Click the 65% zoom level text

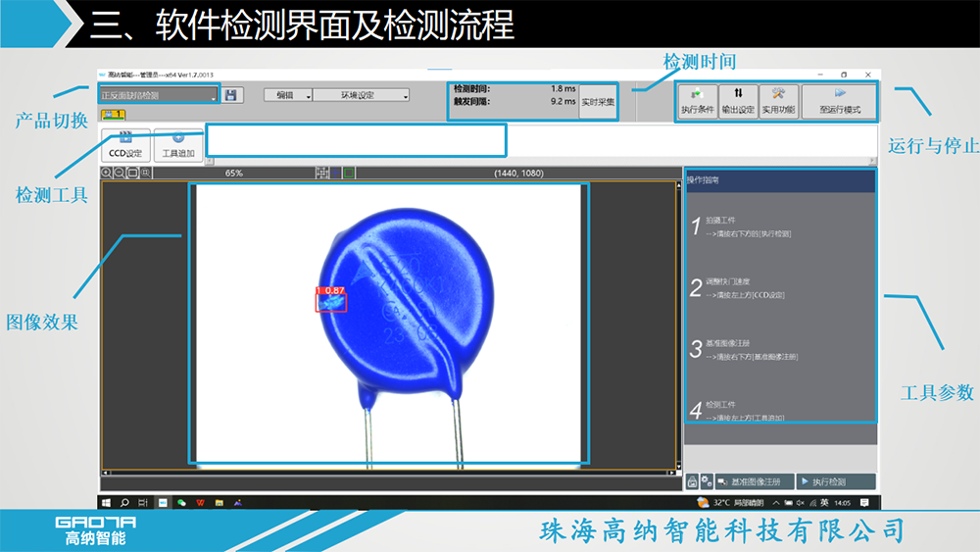pos(234,174)
